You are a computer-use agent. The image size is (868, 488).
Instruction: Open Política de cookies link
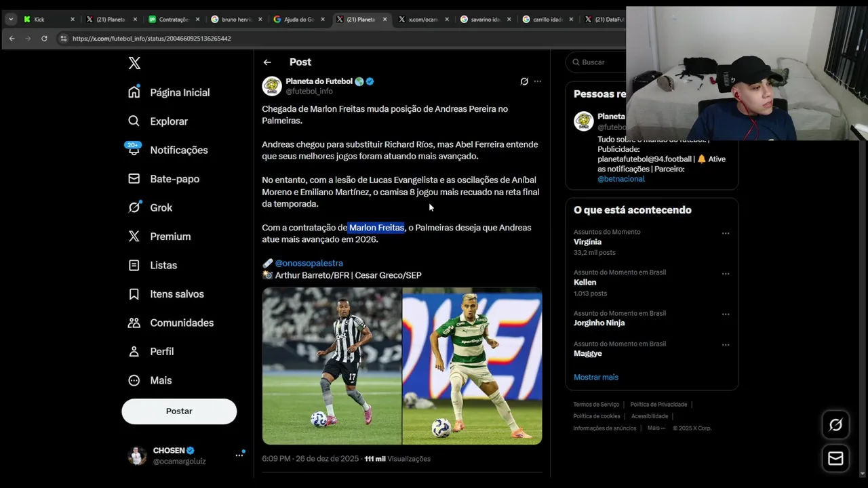pyautogui.click(x=597, y=416)
